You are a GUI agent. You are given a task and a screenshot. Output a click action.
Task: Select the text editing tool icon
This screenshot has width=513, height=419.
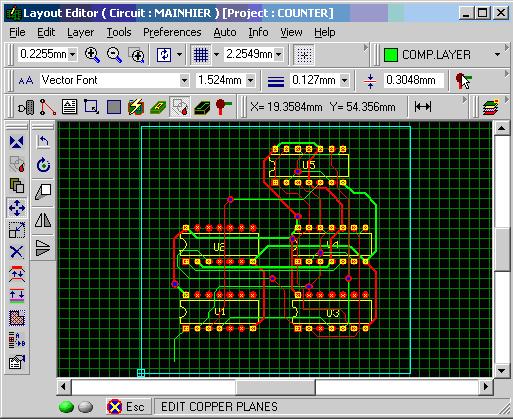click(69, 107)
